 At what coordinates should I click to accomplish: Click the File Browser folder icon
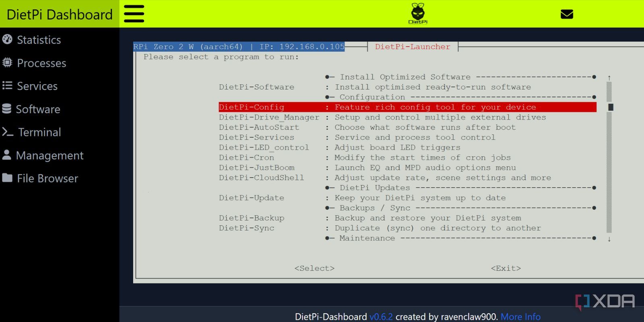coord(7,178)
